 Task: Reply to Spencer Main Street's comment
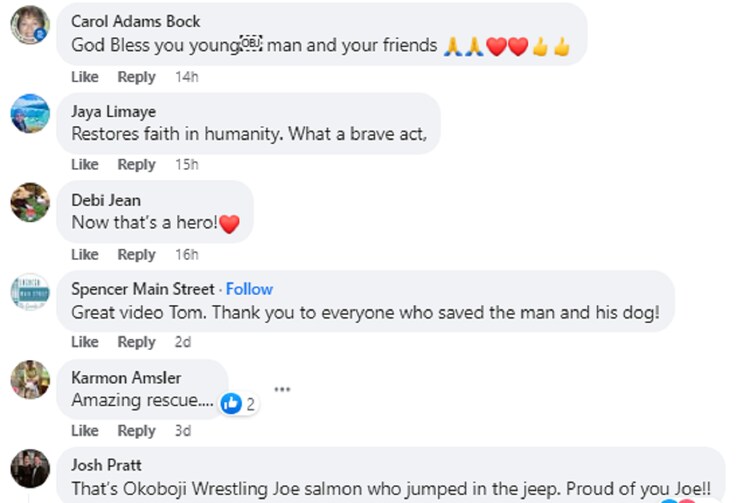click(x=136, y=342)
